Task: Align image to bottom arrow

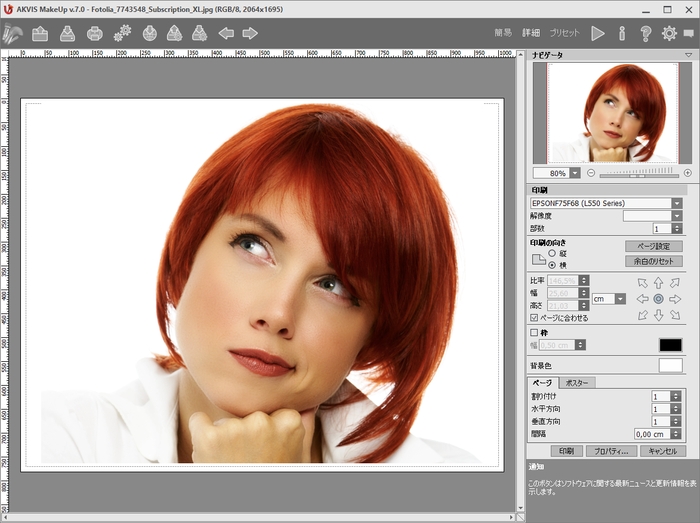Action: click(658, 315)
